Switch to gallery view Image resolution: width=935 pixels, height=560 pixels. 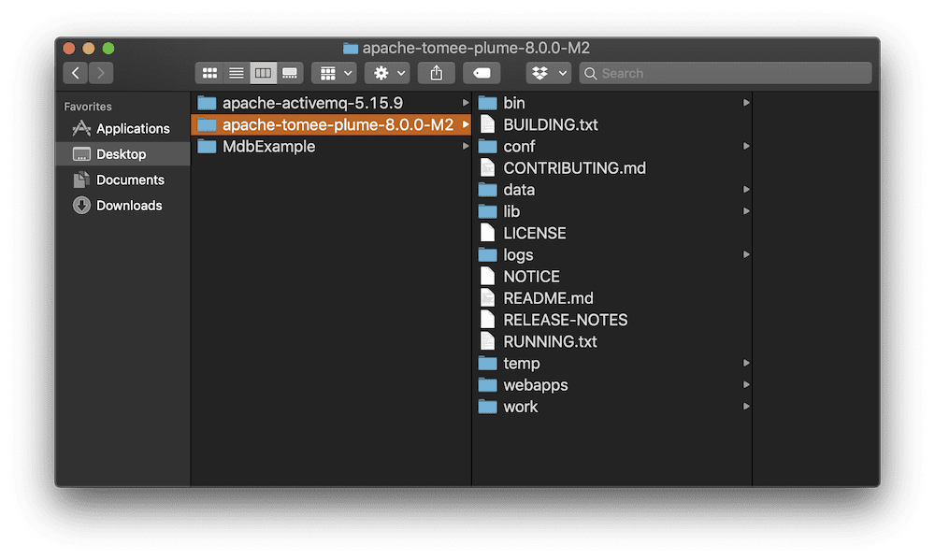(290, 73)
